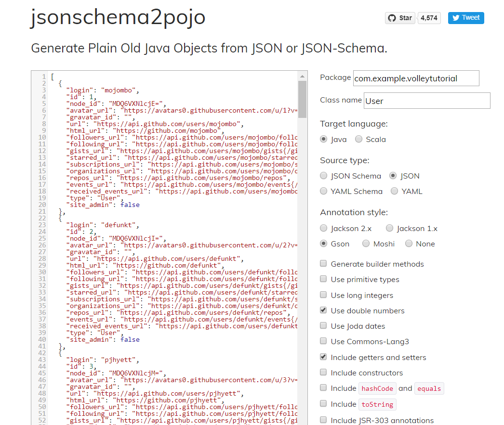
Task: Enable Include hashCode and equals
Action: click(323, 388)
